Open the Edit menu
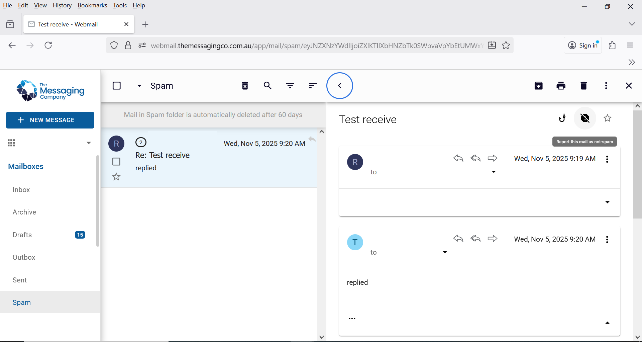The image size is (644, 342). pyautogui.click(x=23, y=5)
